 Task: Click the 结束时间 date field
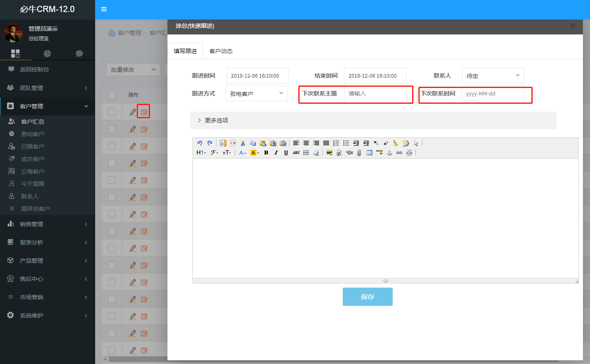point(375,76)
